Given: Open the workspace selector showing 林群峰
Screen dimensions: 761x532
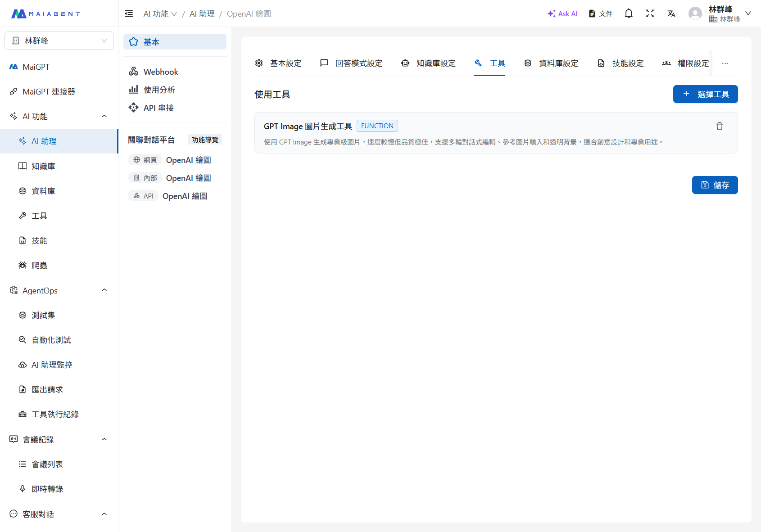Looking at the screenshot, I should tap(59, 40).
